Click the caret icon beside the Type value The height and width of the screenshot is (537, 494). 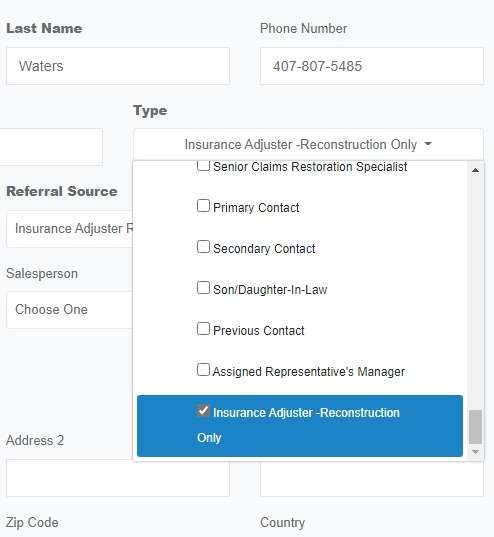tap(428, 144)
